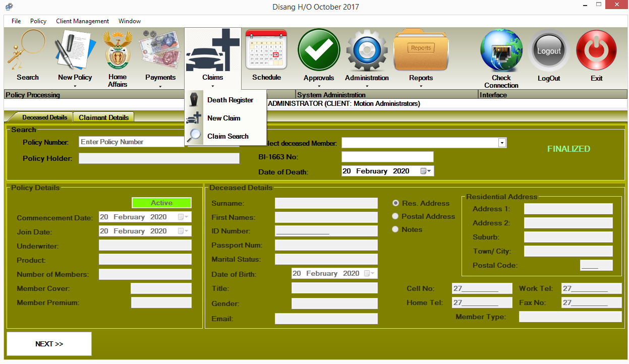Click the Approvals green checkmark icon
The width and height of the screenshot is (629, 364).
point(318,50)
